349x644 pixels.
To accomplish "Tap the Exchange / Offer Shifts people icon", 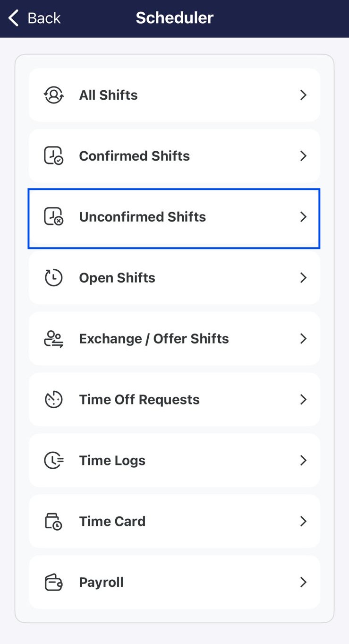I will [x=54, y=339].
